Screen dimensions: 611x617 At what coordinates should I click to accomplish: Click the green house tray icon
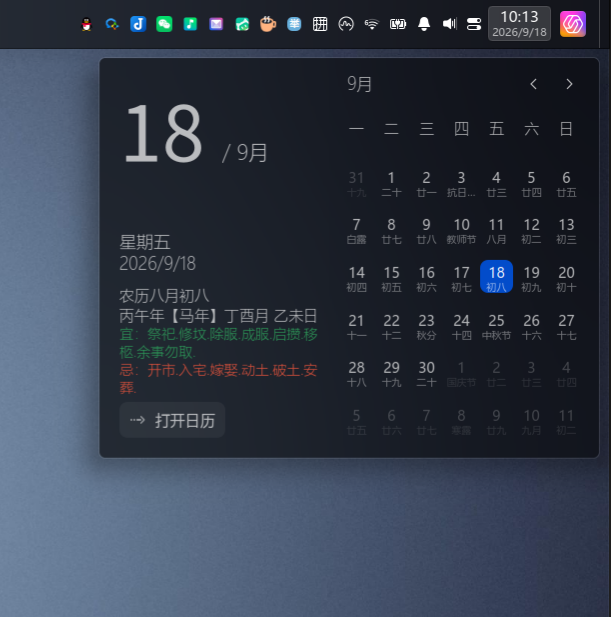tap(242, 24)
